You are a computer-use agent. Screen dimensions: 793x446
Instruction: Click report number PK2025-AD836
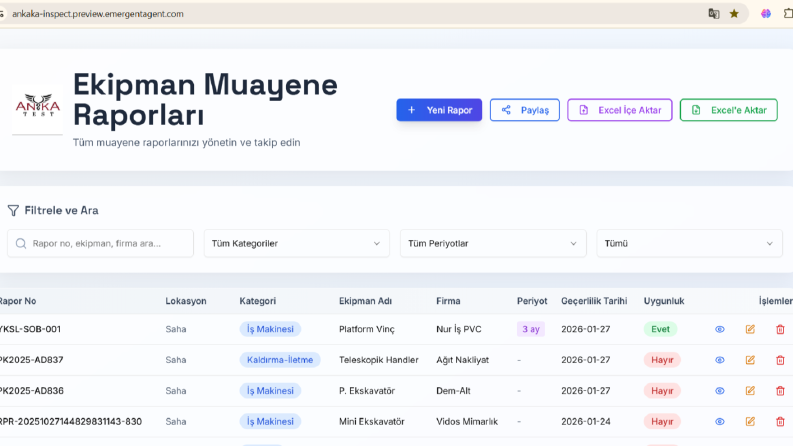[x=31, y=391]
